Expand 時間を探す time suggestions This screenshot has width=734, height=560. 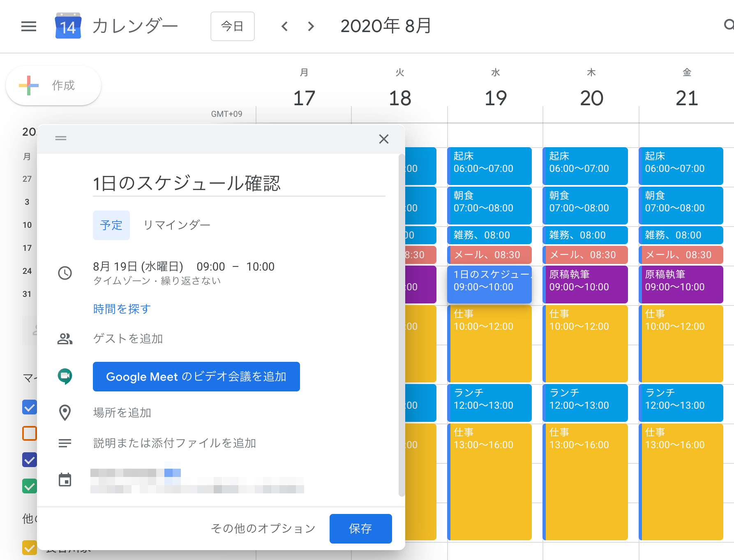(121, 309)
